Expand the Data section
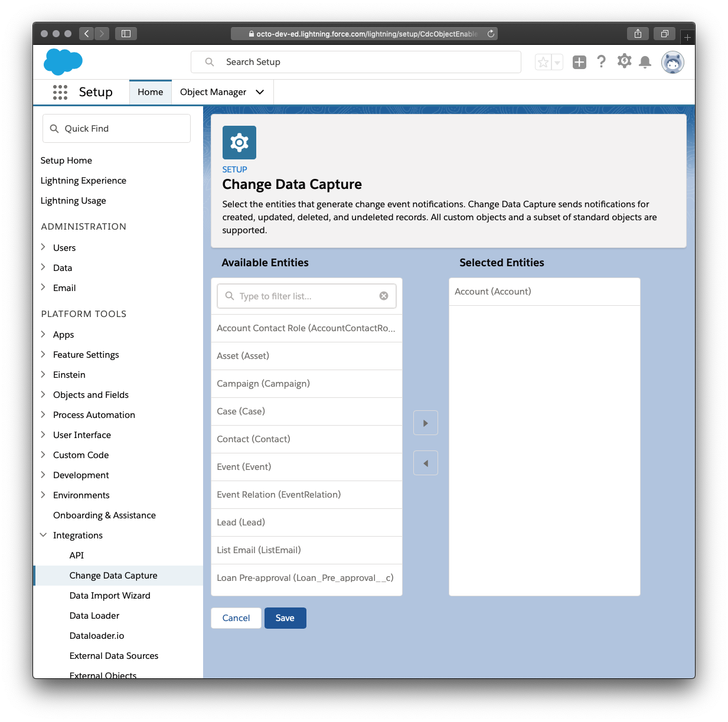This screenshot has height=722, width=728. 43,267
